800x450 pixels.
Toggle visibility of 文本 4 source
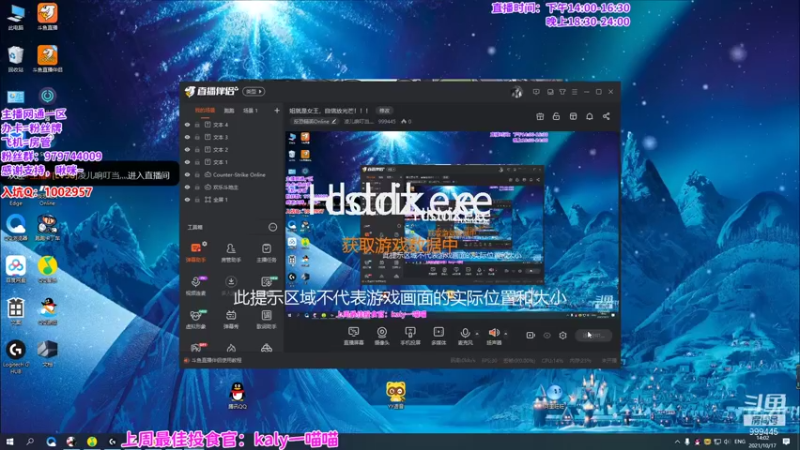click(x=187, y=124)
